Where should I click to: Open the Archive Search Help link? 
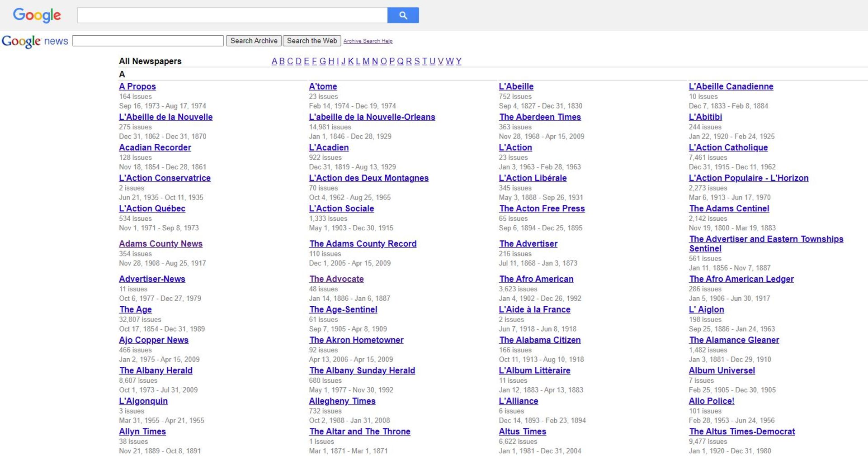coord(368,41)
